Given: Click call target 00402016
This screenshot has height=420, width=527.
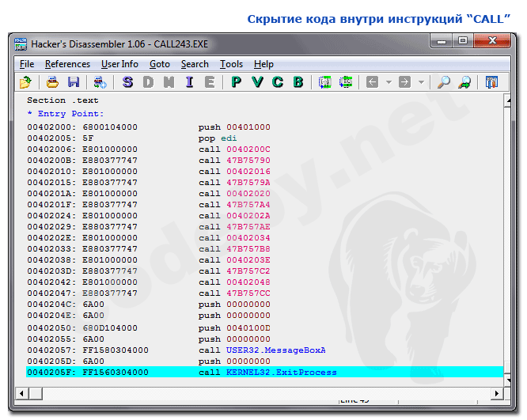Looking at the screenshot, I should coord(248,172).
